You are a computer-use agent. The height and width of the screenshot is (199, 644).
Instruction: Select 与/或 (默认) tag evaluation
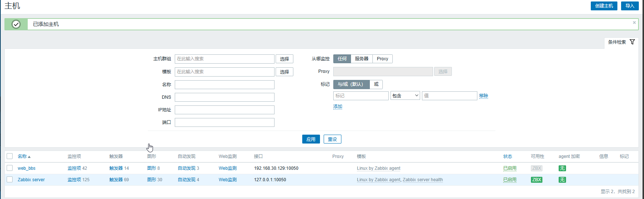click(x=351, y=84)
